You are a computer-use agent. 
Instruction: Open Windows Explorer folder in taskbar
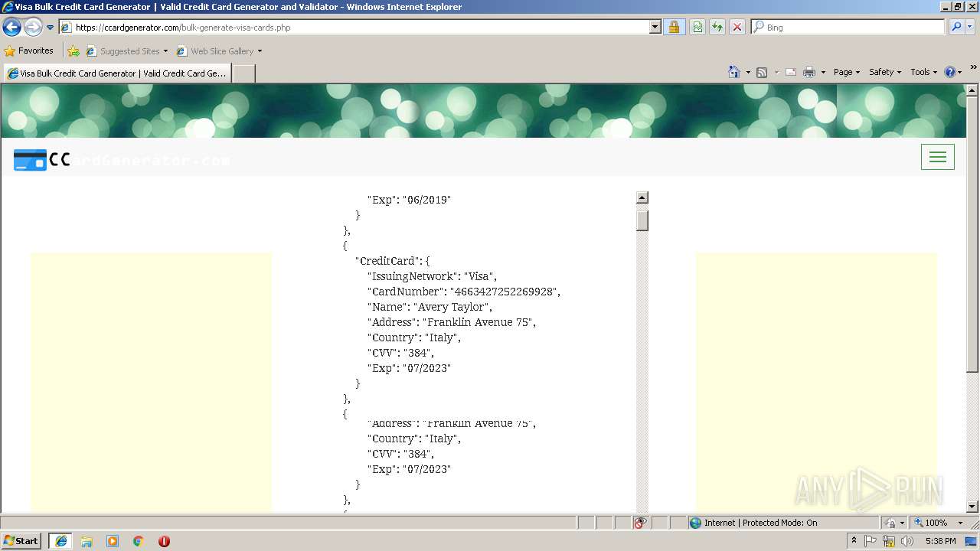tap(87, 541)
